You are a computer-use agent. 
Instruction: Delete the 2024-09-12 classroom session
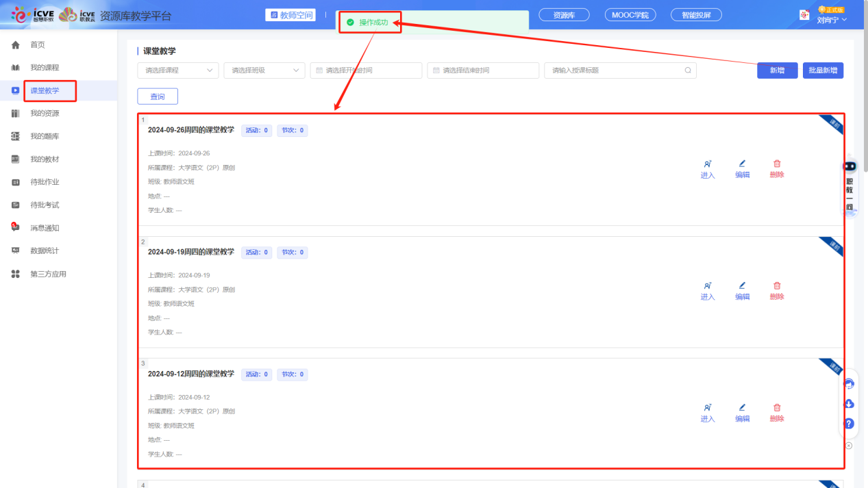click(x=776, y=413)
